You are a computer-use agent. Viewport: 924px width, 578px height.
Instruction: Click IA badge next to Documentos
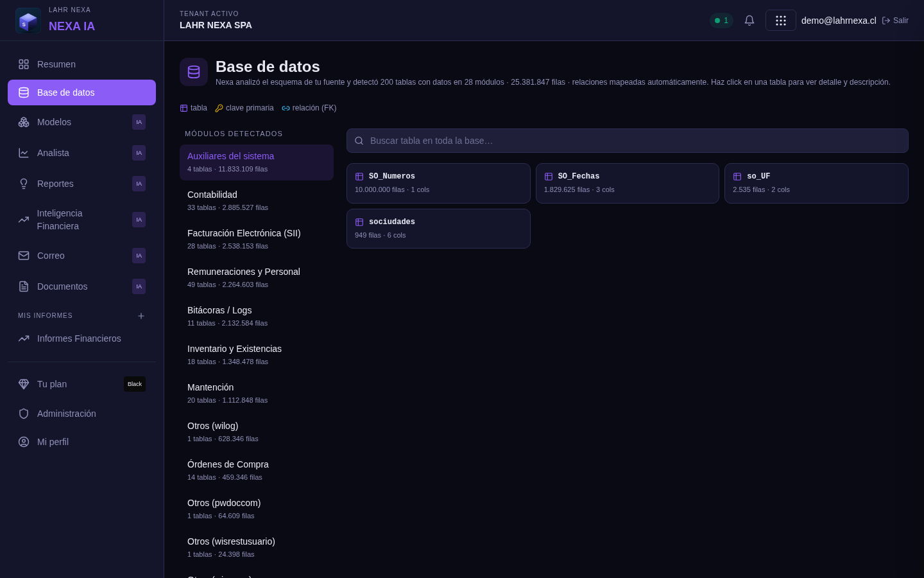(x=139, y=286)
